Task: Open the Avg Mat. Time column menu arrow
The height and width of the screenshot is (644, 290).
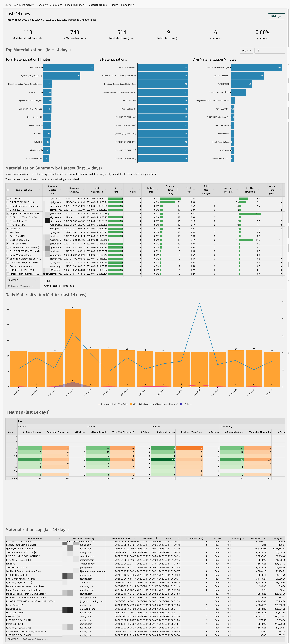Action: pyautogui.click(x=259, y=190)
